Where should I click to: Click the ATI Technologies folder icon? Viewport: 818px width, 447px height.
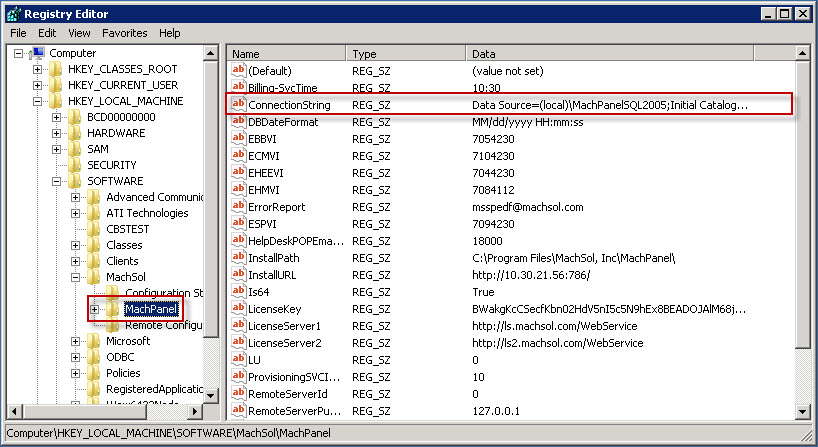click(94, 213)
